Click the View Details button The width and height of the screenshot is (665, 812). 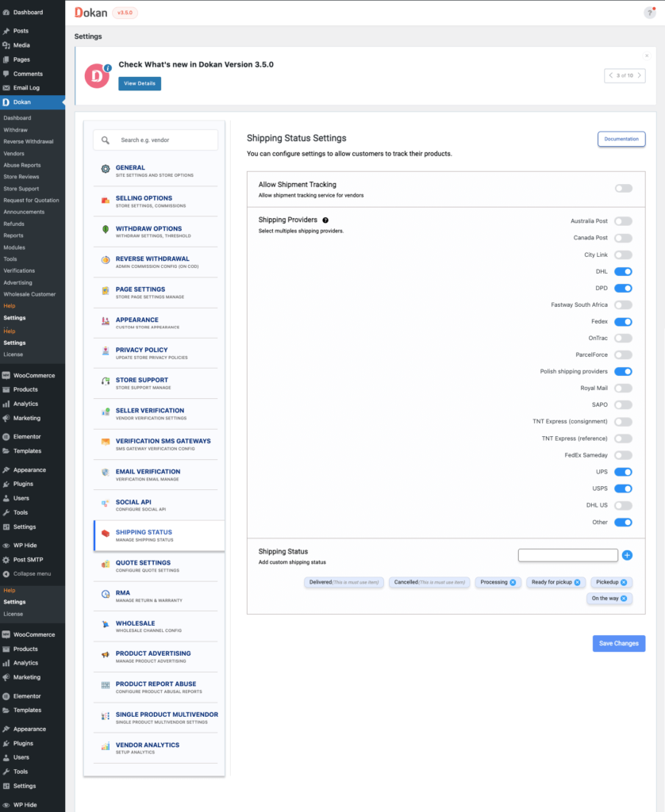pyautogui.click(x=140, y=83)
